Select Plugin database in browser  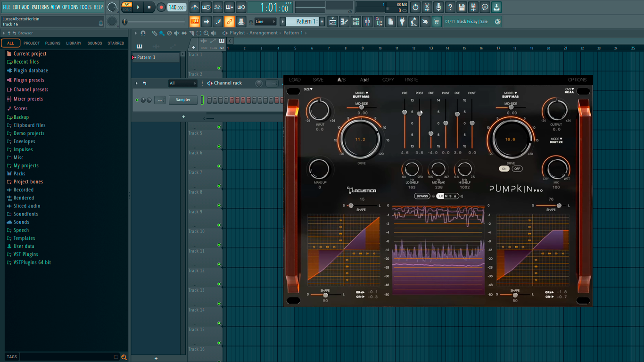(31, 71)
